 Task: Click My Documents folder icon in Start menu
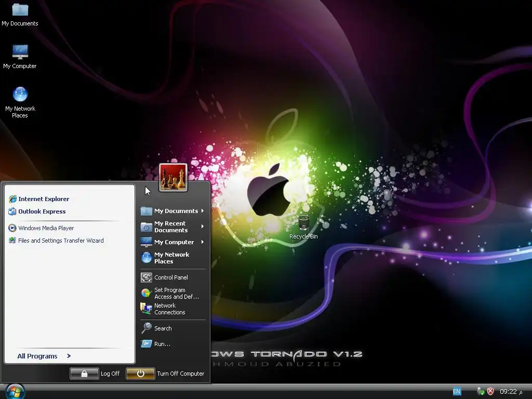coord(146,211)
